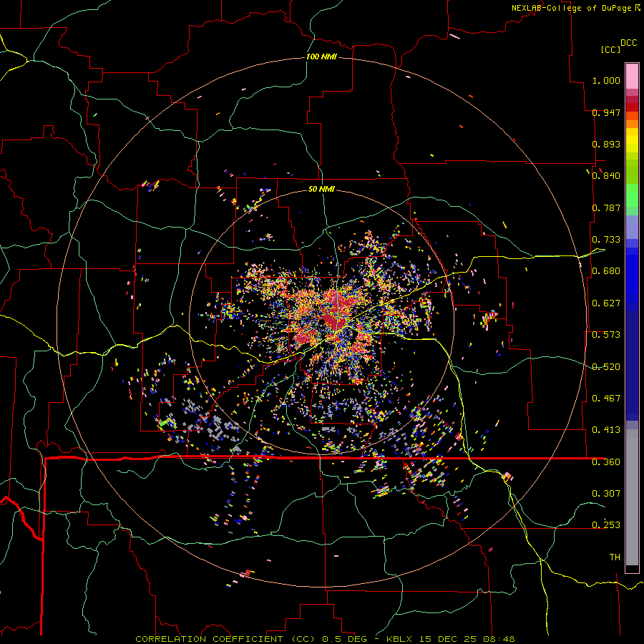
Task: Click the 0.360 scale value
Action: 606,462
